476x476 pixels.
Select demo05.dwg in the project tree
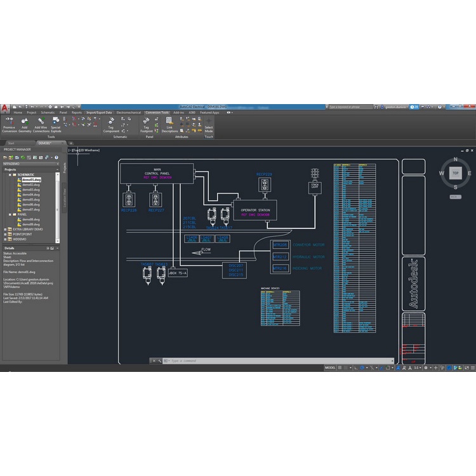[x=31, y=199]
